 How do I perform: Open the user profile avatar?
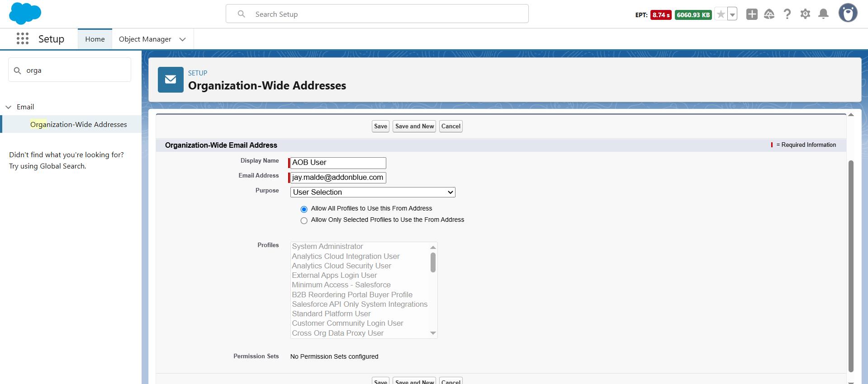(x=848, y=13)
